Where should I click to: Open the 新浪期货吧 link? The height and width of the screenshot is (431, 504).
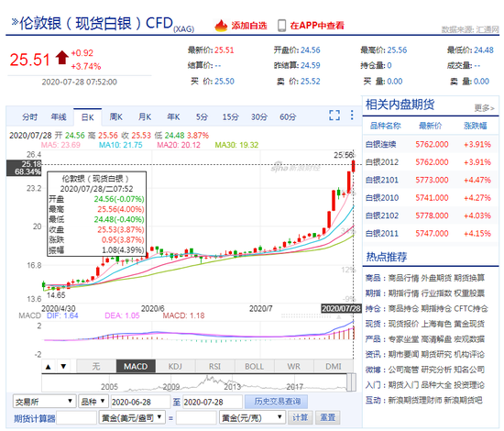[x=463, y=400]
